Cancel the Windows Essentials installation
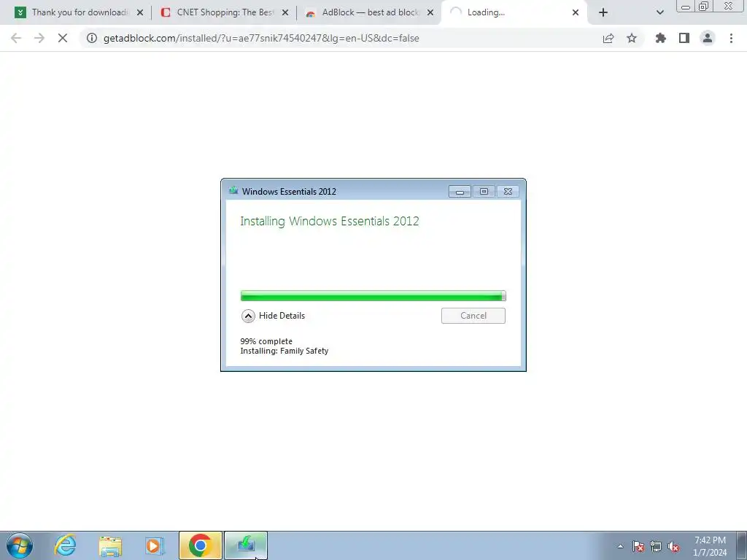 click(x=473, y=316)
